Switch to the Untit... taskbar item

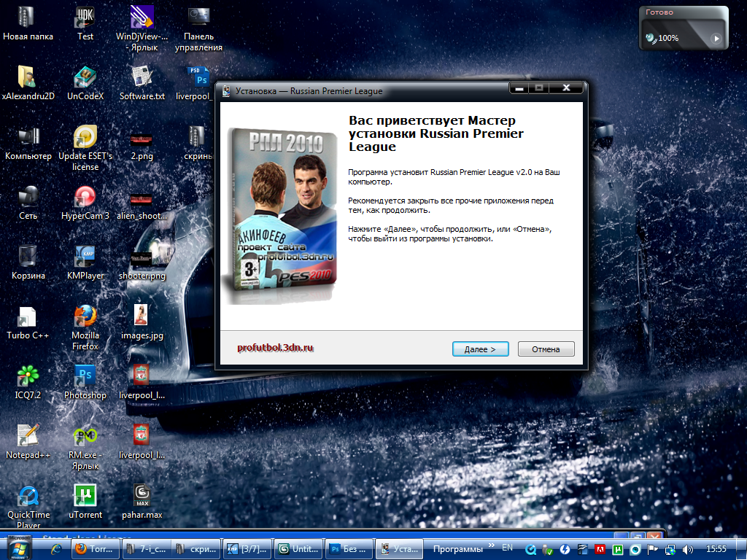298,549
